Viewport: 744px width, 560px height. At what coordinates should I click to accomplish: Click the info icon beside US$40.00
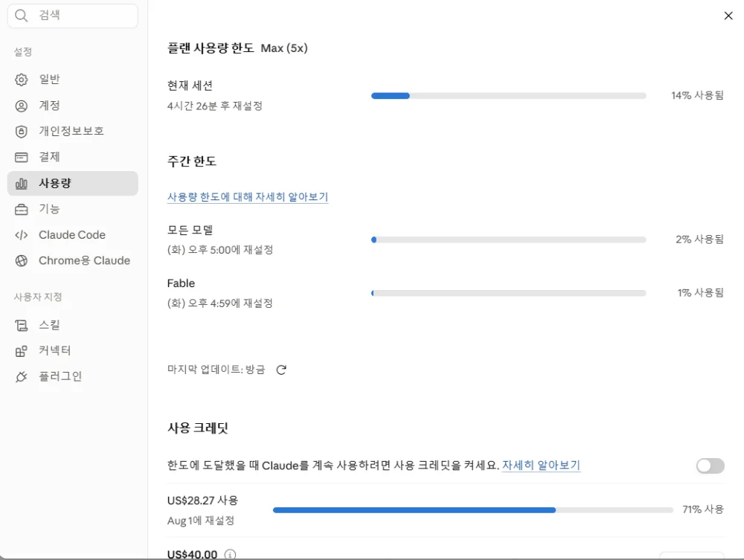pyautogui.click(x=230, y=554)
